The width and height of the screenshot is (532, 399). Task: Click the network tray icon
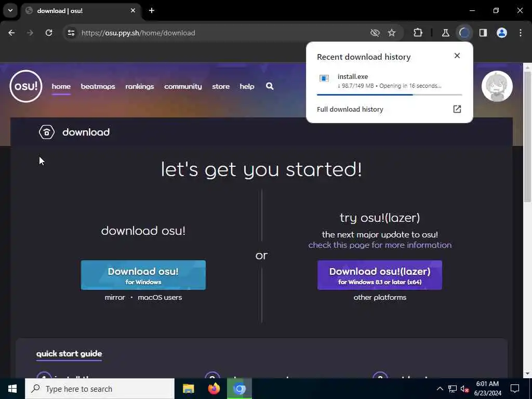pyautogui.click(x=453, y=389)
